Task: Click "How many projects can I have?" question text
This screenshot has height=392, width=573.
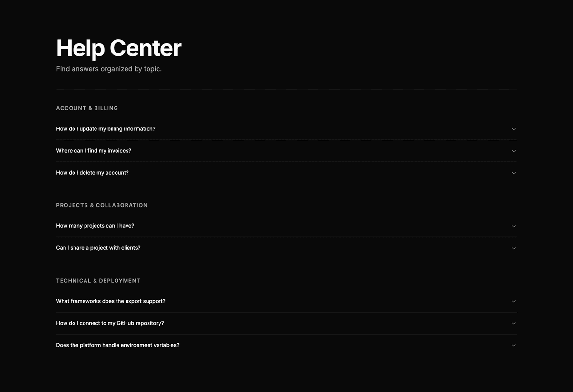Action: (95, 226)
